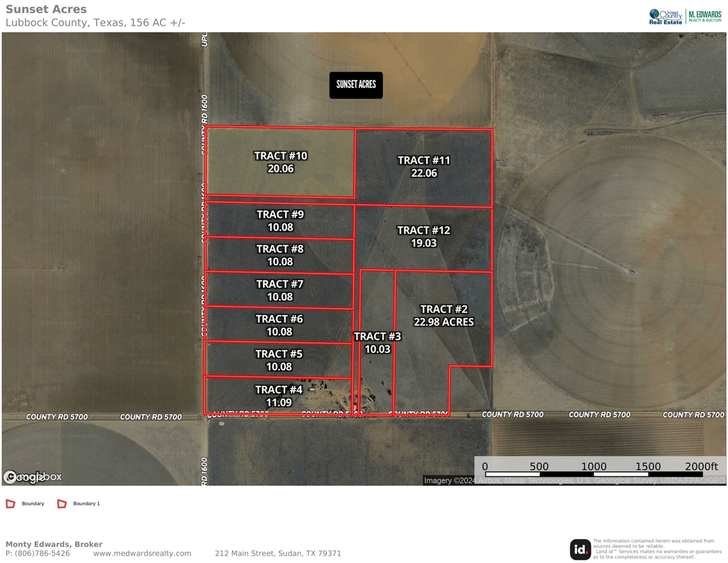
Task: Select Tract #2 parcel of 22.98 acres
Action: click(443, 316)
